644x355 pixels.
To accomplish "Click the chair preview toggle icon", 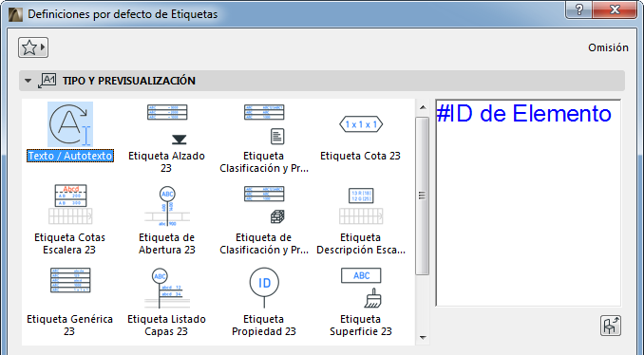I will tap(611, 326).
